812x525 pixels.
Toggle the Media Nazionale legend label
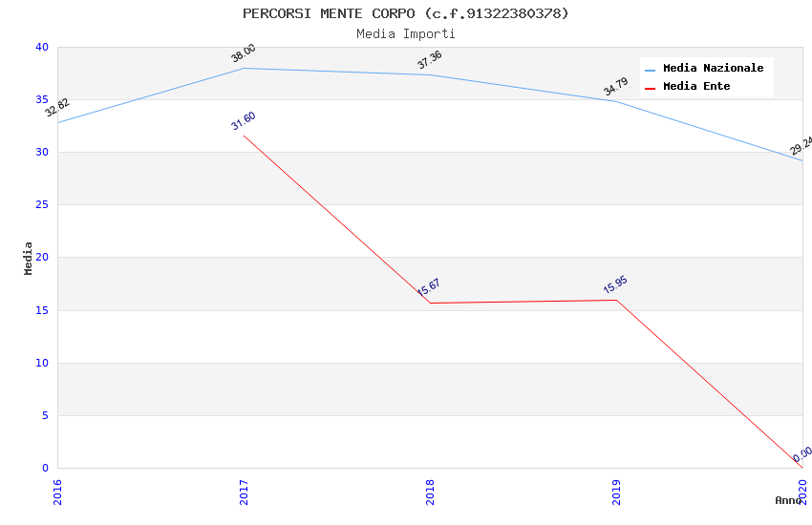[713, 69]
